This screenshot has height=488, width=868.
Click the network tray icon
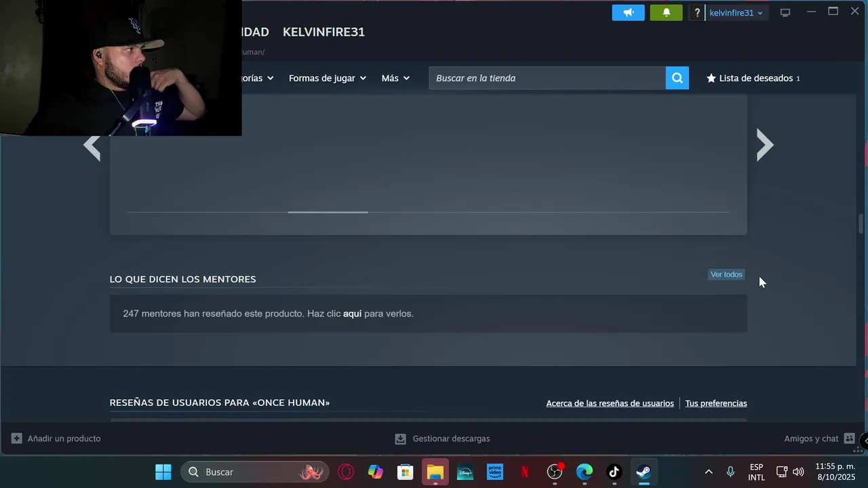782,472
